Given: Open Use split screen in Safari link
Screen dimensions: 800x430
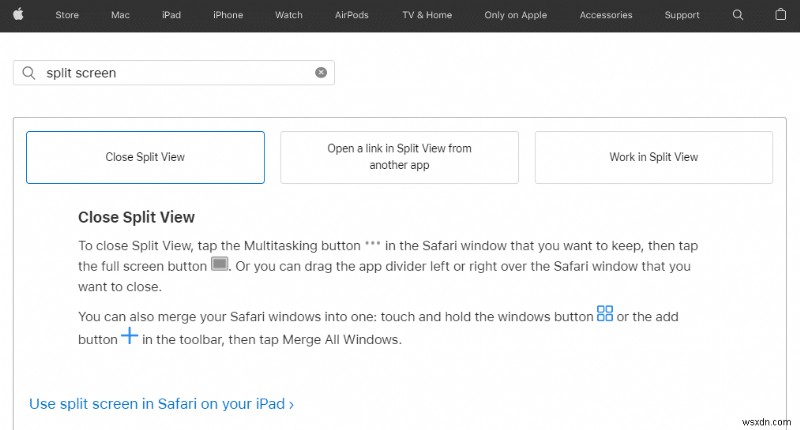Looking at the screenshot, I should coord(161,404).
